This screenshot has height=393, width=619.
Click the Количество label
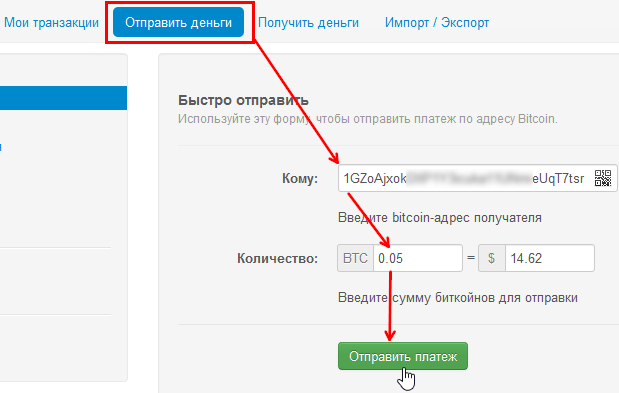tap(278, 259)
